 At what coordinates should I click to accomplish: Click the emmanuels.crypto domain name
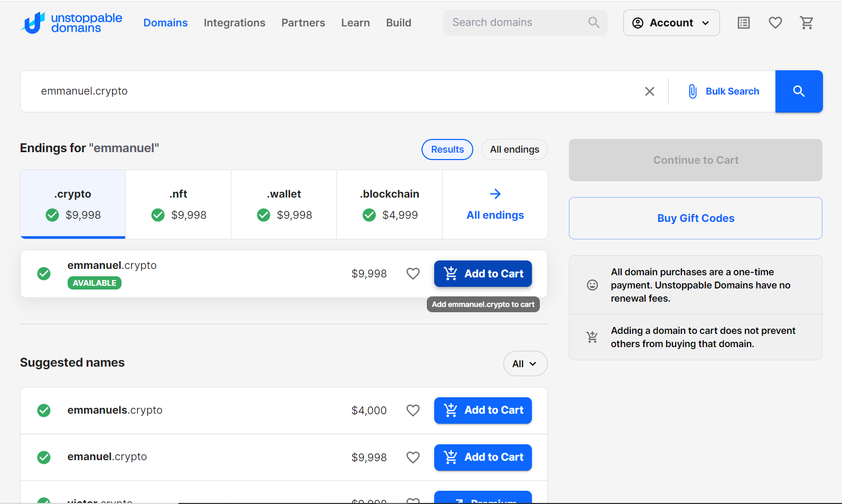(x=115, y=410)
